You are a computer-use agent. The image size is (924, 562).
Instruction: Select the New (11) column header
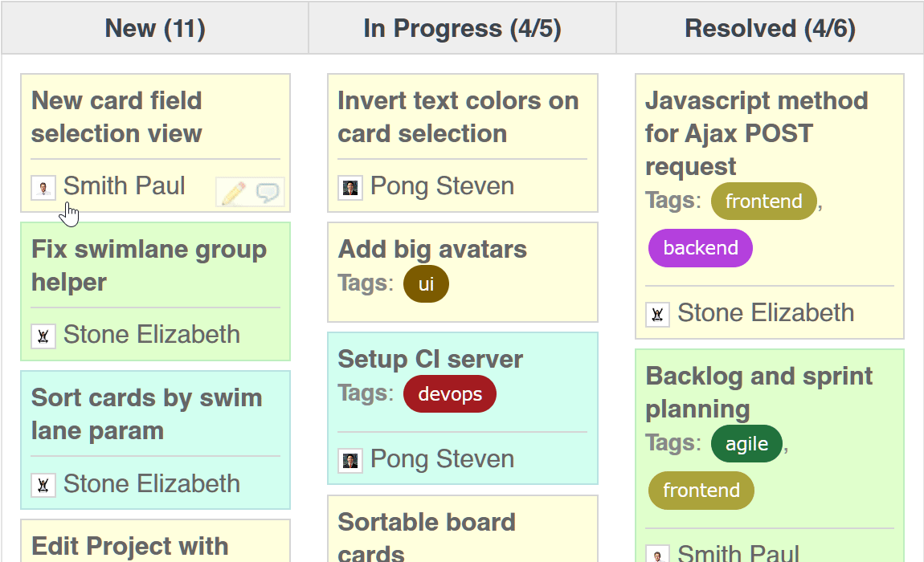click(154, 28)
